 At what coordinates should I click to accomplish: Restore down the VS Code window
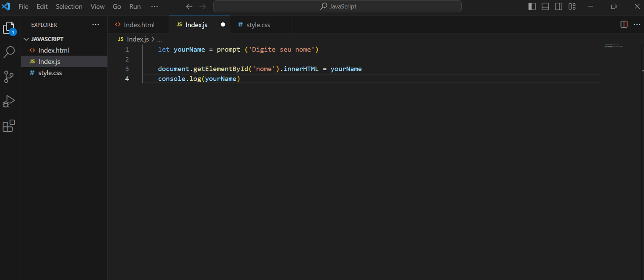pyautogui.click(x=614, y=6)
